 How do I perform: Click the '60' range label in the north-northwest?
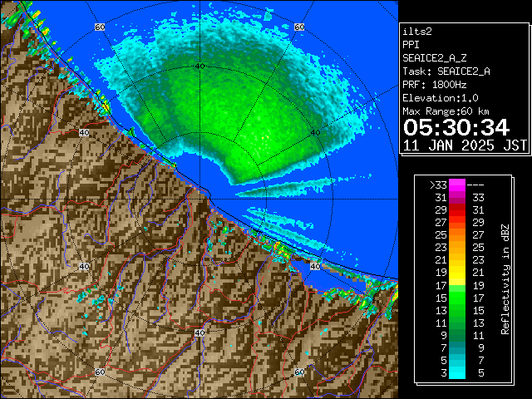[x=100, y=27]
